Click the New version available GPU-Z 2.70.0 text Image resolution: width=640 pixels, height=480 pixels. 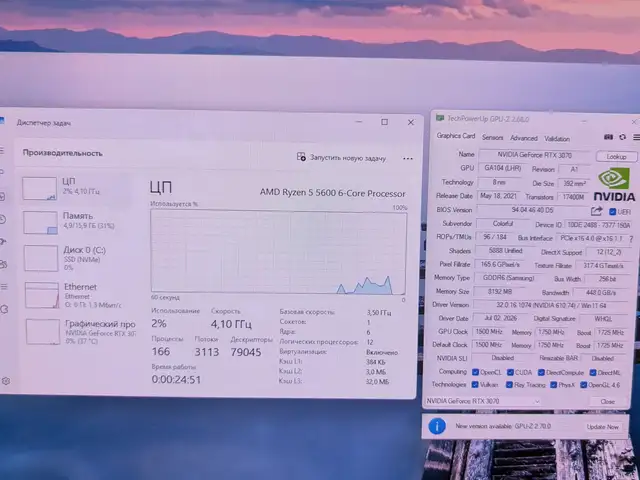tap(503, 426)
